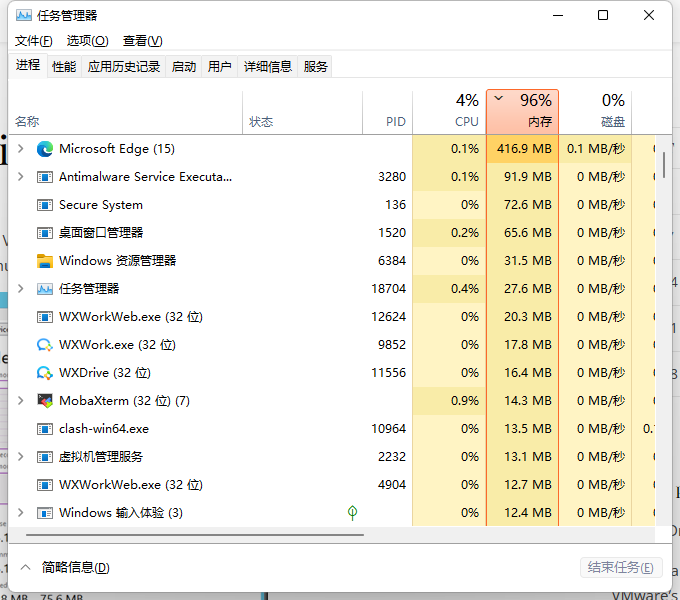Expand the Microsoft Edge process group
The width and height of the screenshot is (680, 600).
(20, 149)
